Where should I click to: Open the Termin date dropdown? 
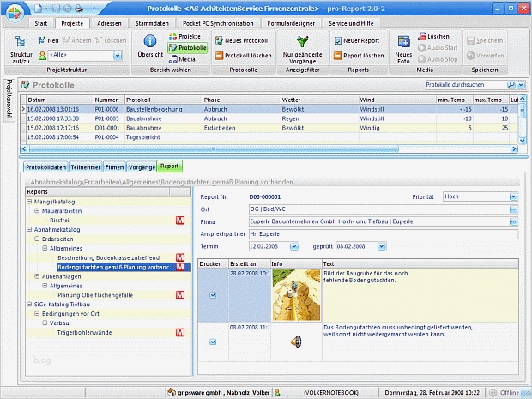(294, 245)
